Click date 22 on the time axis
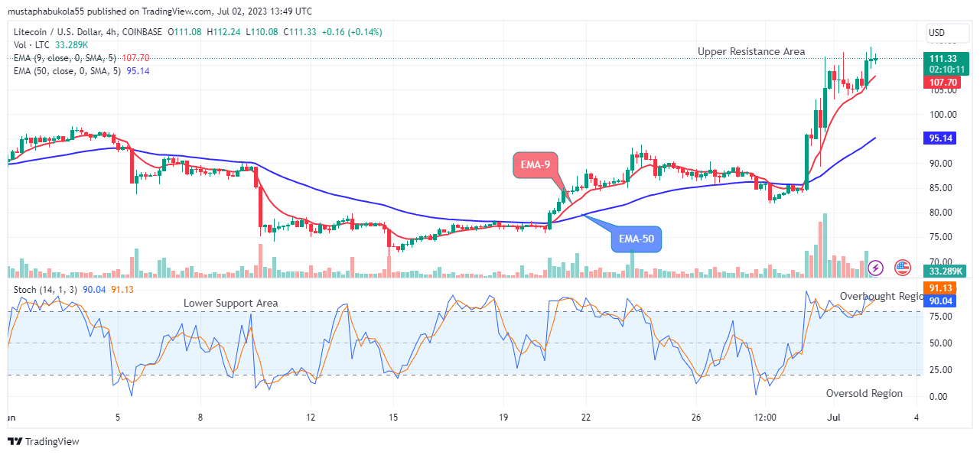Image resolution: width=980 pixels, height=455 pixels. coord(585,418)
